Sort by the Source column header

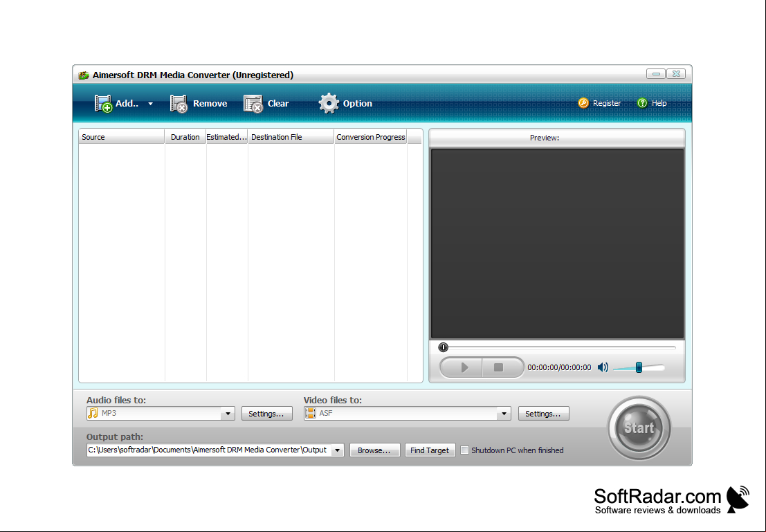(x=122, y=137)
